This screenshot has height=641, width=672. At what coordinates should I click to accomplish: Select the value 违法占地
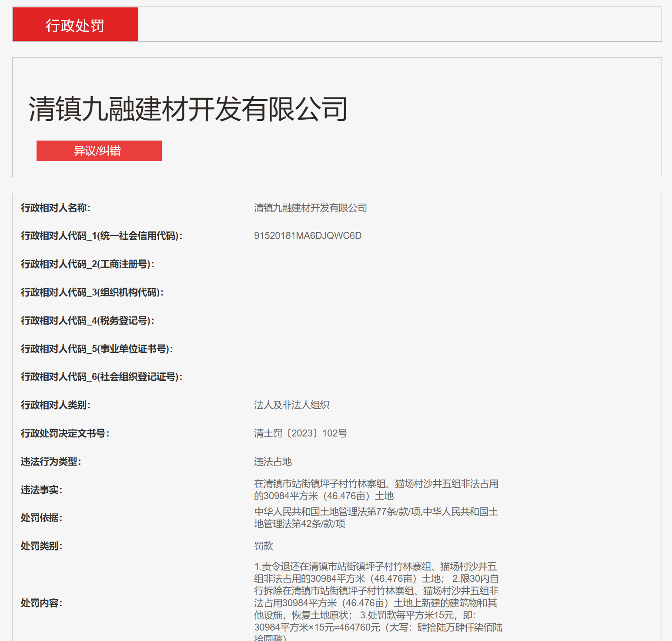[273, 462]
